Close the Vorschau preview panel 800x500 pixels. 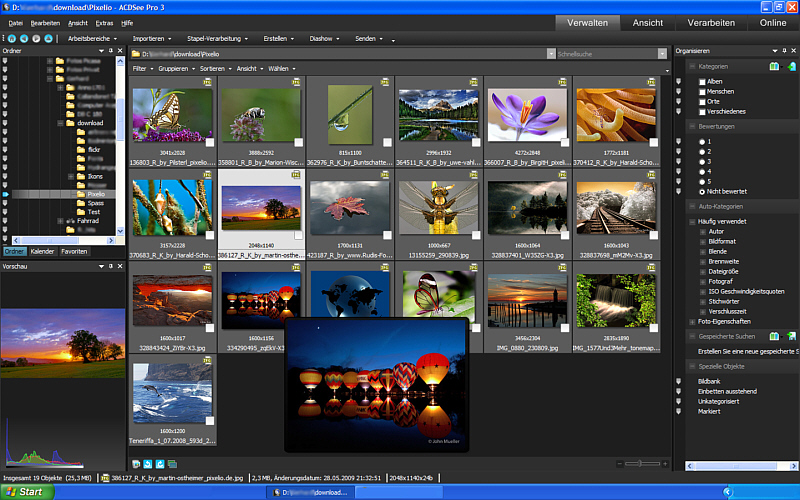[x=121, y=267]
